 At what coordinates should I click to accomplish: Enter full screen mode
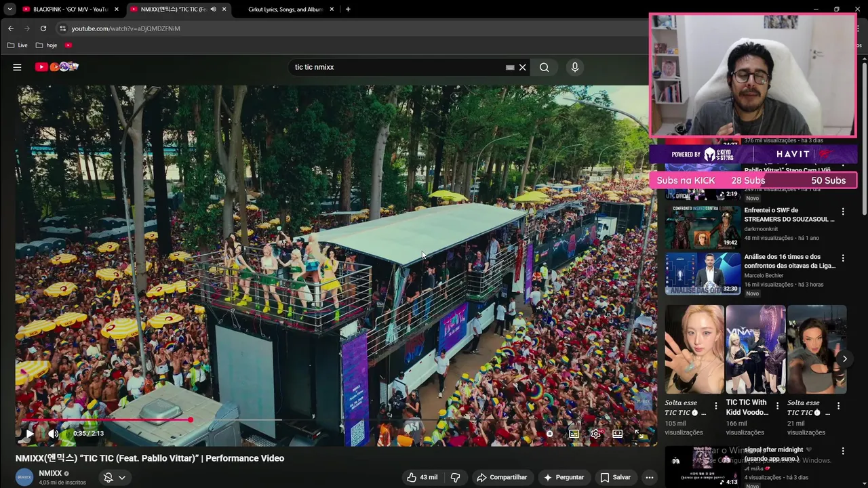click(638, 434)
